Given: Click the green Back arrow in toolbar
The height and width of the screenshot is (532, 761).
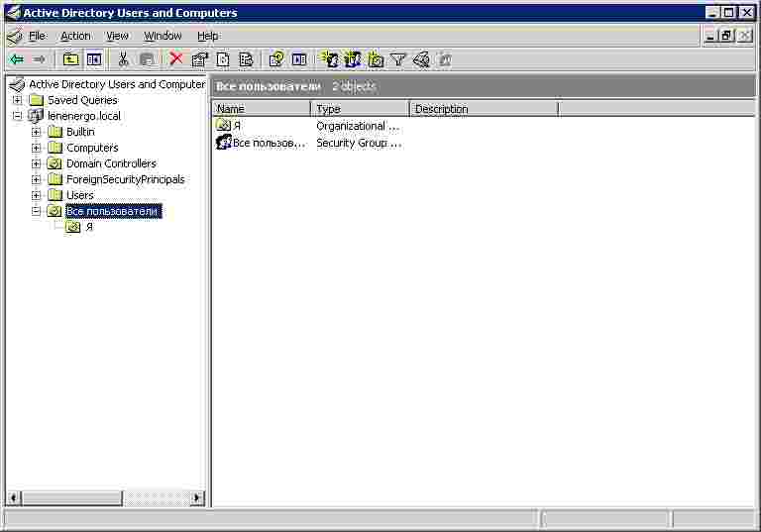Looking at the screenshot, I should 17,59.
